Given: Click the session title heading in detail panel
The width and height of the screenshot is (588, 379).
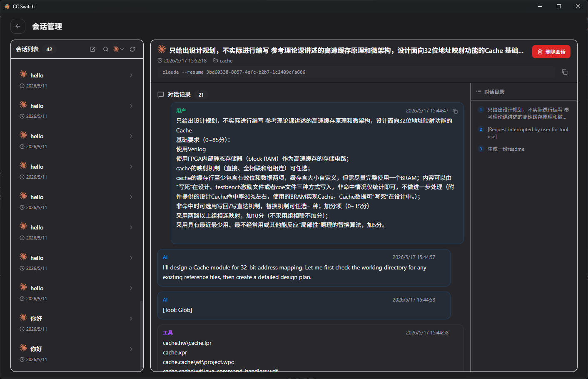Looking at the screenshot, I should pyautogui.click(x=346, y=50).
